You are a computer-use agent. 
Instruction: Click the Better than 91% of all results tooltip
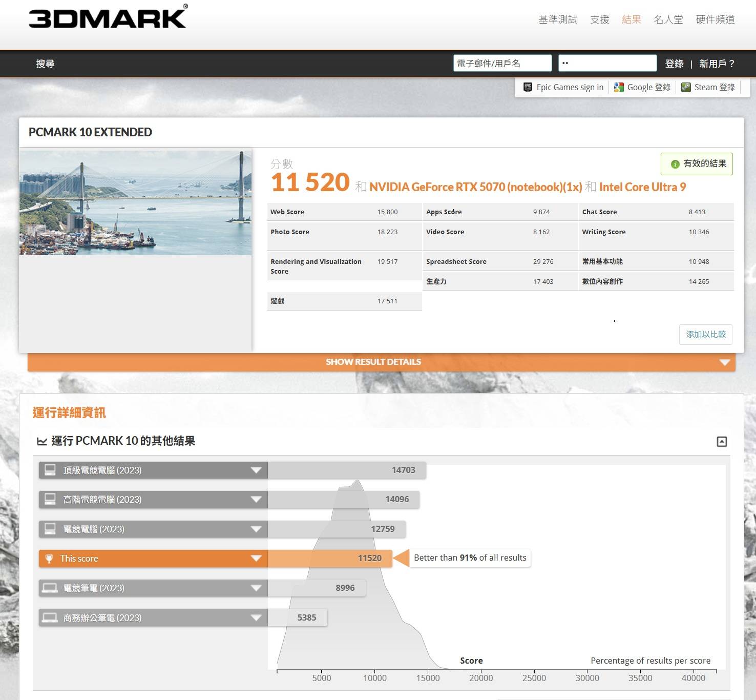coord(470,558)
